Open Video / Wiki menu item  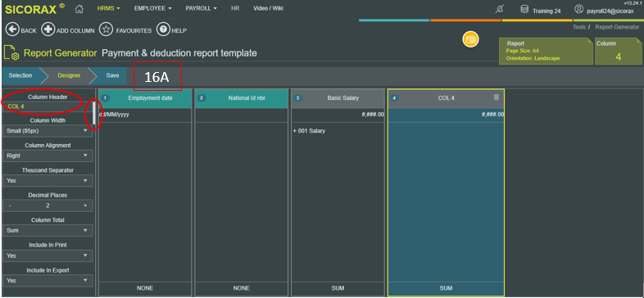point(268,9)
